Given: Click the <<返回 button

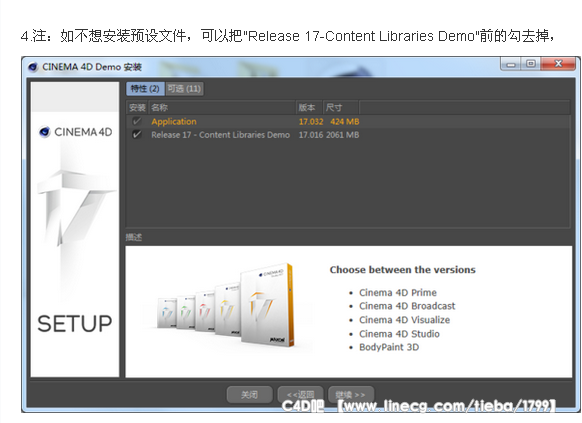Looking at the screenshot, I should point(300,394).
